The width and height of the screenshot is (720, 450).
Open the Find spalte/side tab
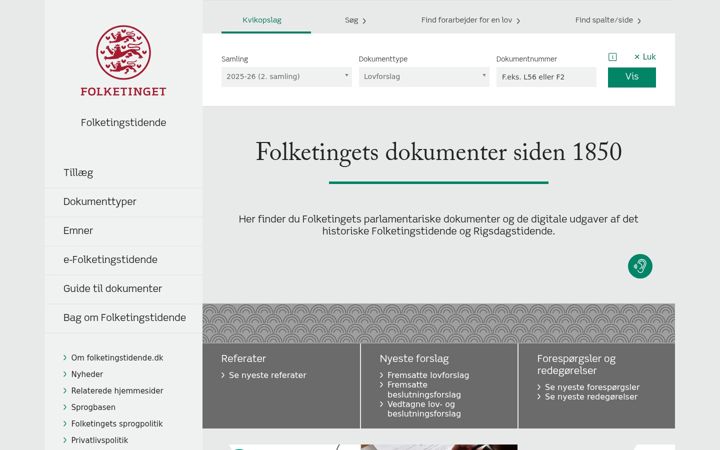point(608,20)
